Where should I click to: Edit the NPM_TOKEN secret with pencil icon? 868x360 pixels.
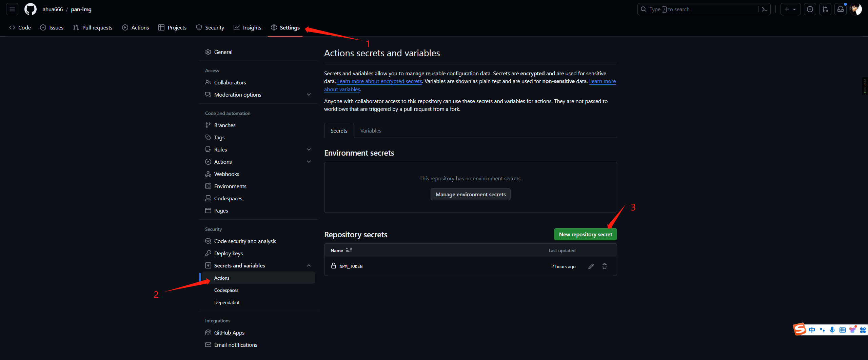click(591, 266)
